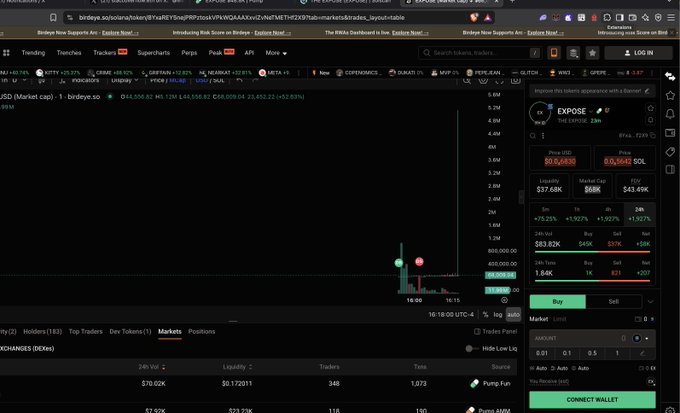This screenshot has height=413, width=680.
Task: Open the Supercharts nav item
Action: tap(154, 52)
